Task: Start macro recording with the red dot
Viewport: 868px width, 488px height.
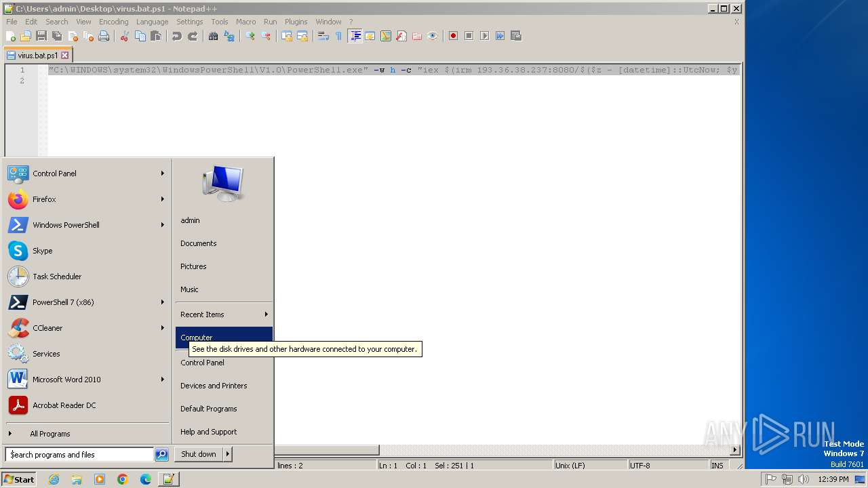Action: point(454,36)
